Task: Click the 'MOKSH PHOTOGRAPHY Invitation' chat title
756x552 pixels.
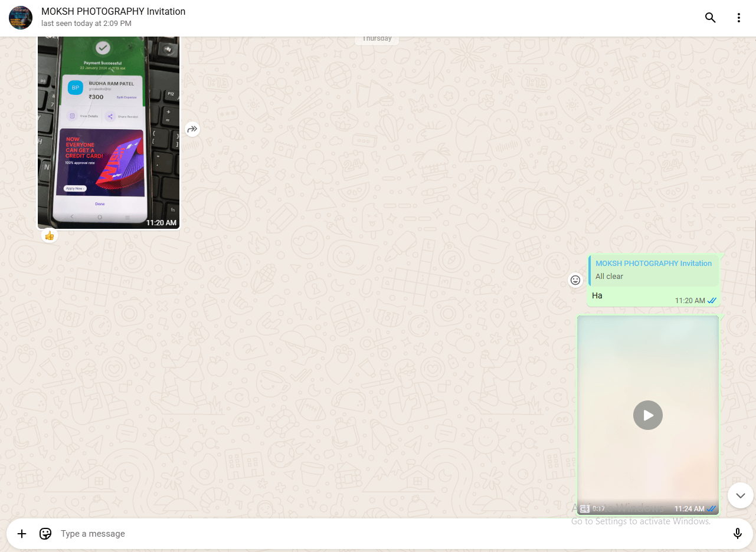Action: click(113, 12)
